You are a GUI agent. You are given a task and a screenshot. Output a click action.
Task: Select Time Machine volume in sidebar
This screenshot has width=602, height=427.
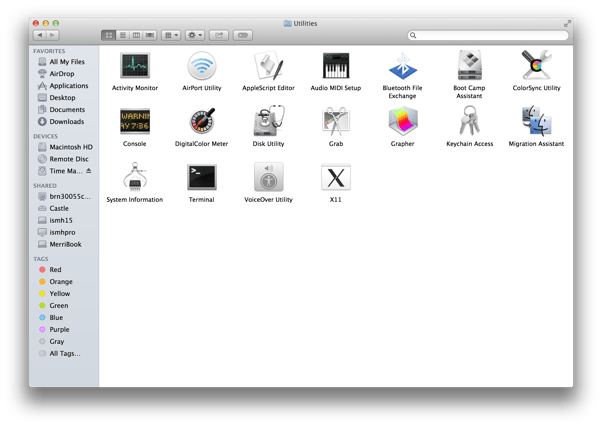click(x=60, y=171)
